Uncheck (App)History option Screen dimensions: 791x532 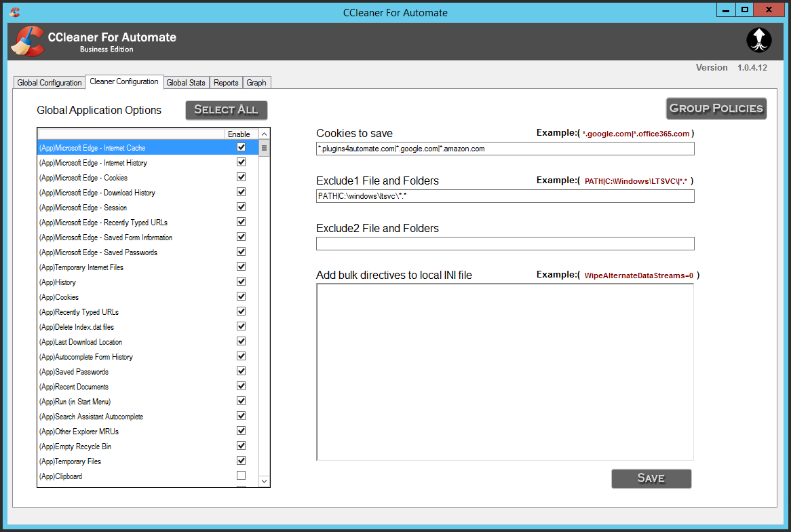coord(241,281)
